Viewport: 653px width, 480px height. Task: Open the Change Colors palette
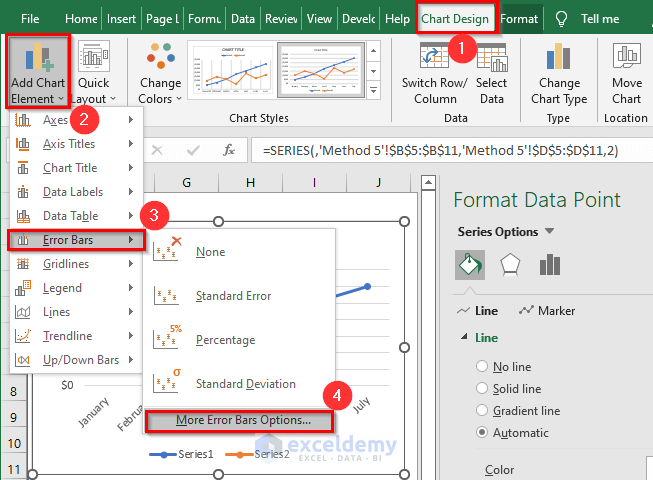click(160, 72)
